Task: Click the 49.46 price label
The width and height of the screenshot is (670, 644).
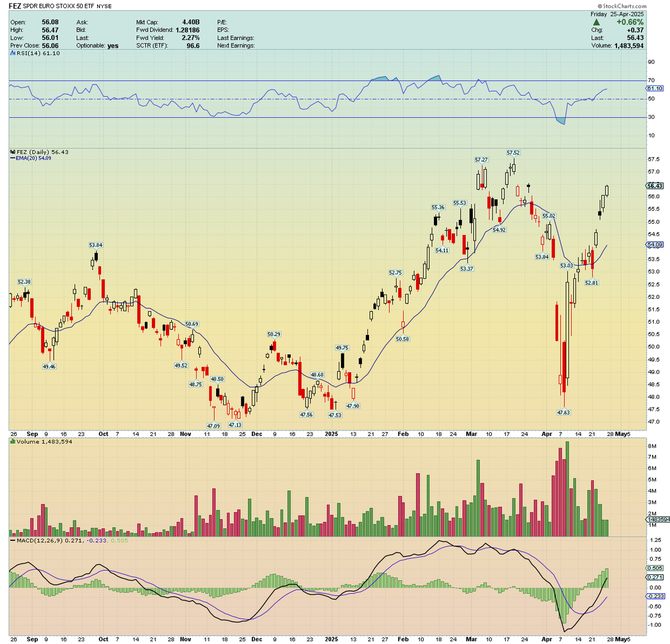Action: [49, 367]
